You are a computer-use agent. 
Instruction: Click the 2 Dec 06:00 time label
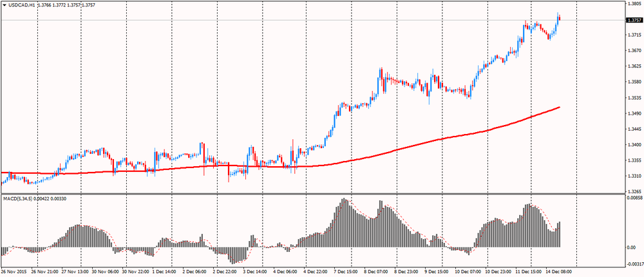(x=194, y=272)
